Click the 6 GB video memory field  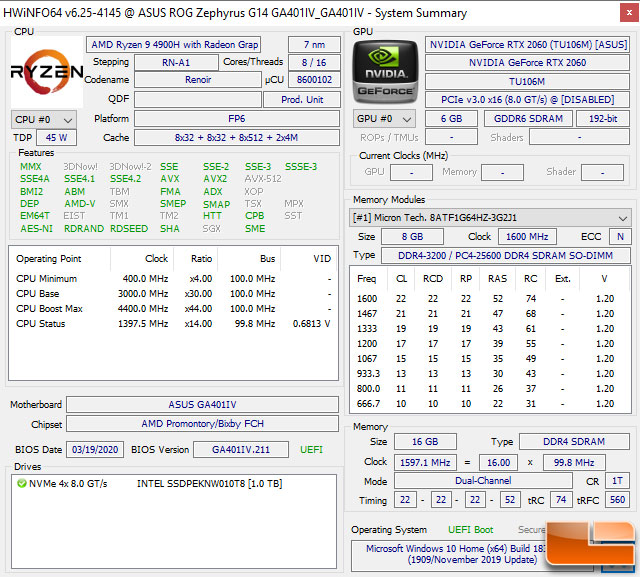pos(451,119)
